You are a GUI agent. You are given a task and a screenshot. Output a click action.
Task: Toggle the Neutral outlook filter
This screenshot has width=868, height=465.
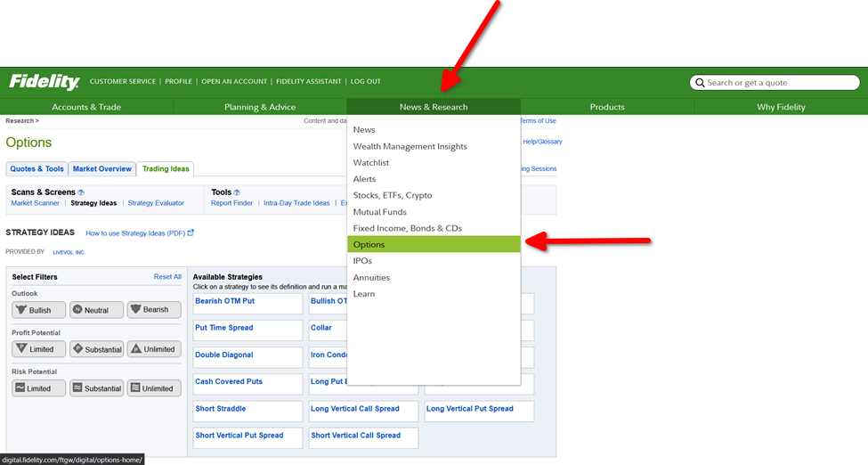[x=96, y=310]
